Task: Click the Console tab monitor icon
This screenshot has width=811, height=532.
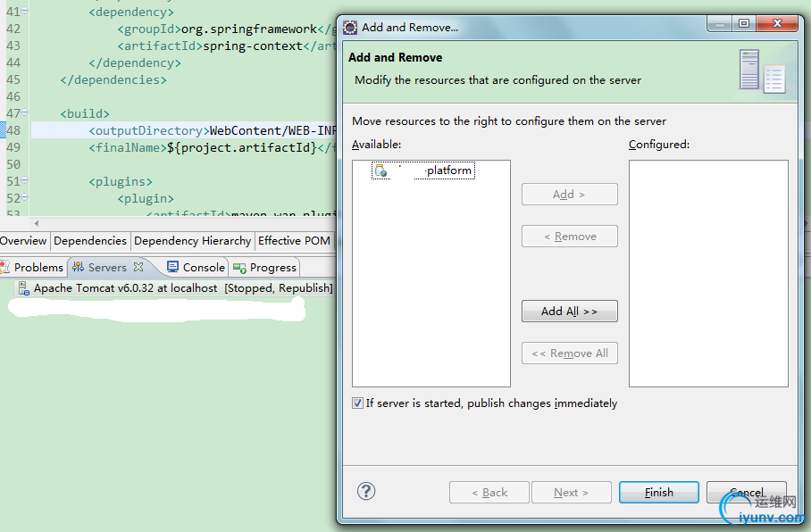Action: [x=172, y=267]
